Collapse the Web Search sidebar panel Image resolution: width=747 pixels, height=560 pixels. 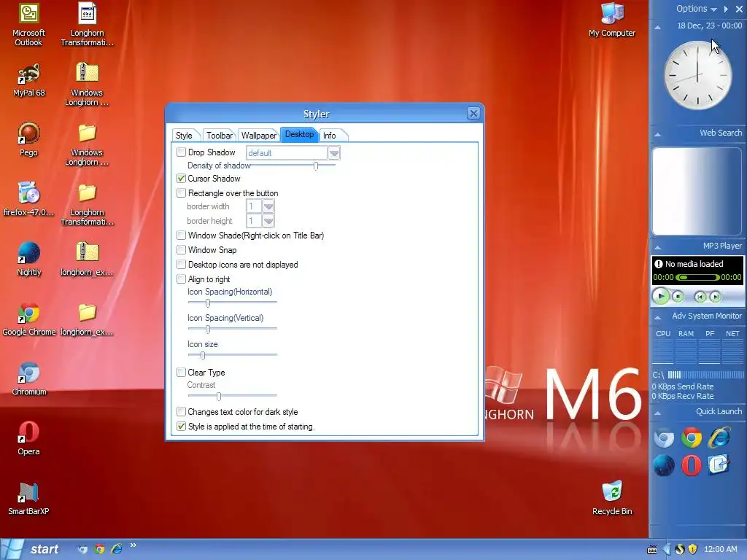[657, 134]
